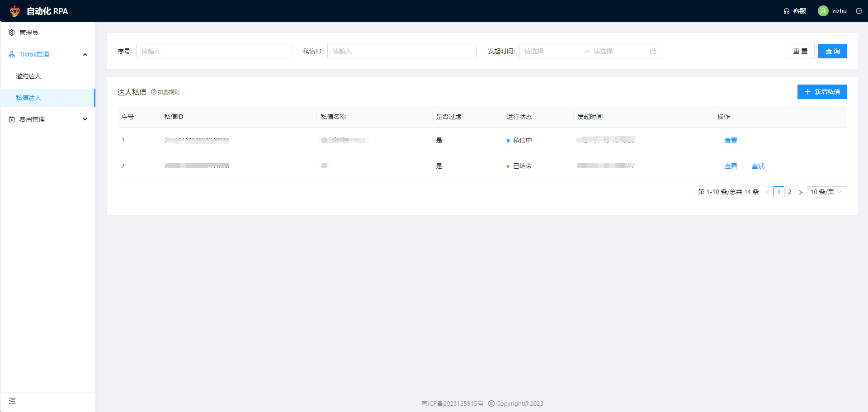Screen dimensions: 868x412
Task: Click the 费用管理 menu icon
Action: pyautogui.click(x=12, y=119)
